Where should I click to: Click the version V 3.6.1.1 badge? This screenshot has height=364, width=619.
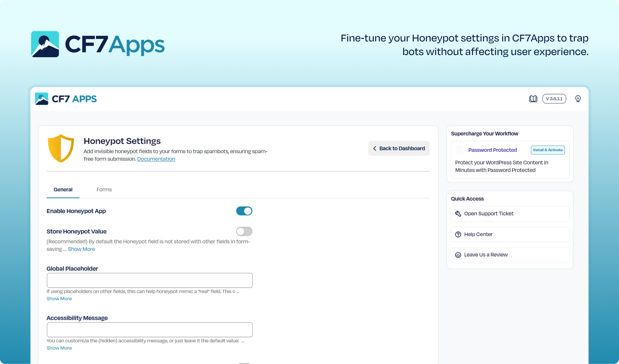click(554, 99)
